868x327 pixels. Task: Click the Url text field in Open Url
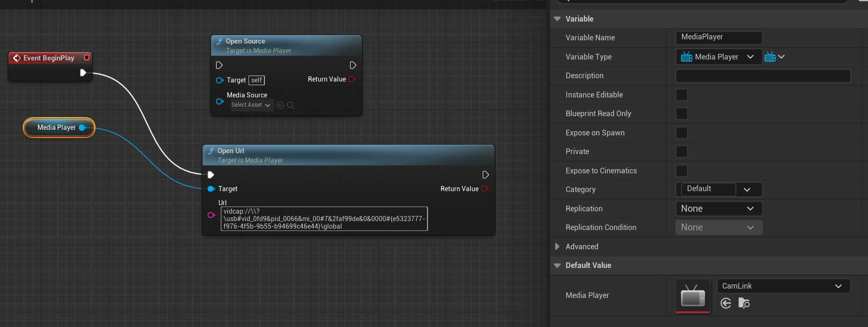[x=324, y=219]
